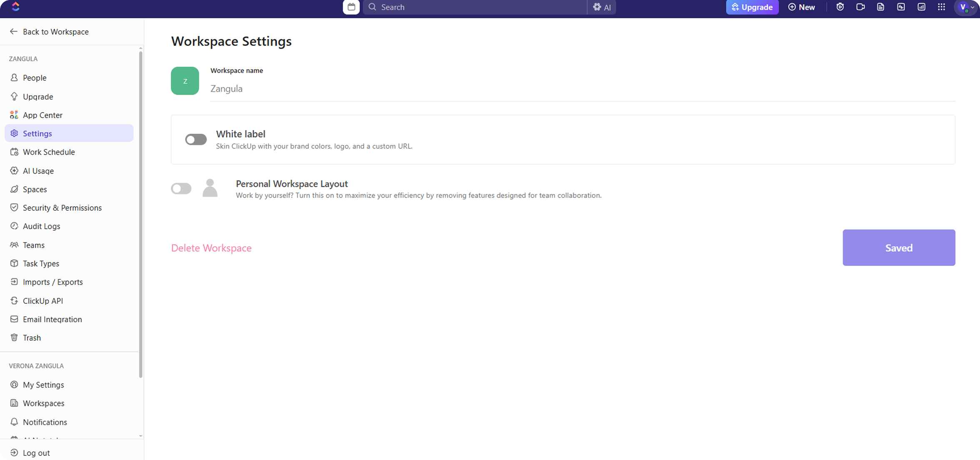This screenshot has width=980, height=460.
Task: Click the Audit Logs icon
Action: [14, 226]
